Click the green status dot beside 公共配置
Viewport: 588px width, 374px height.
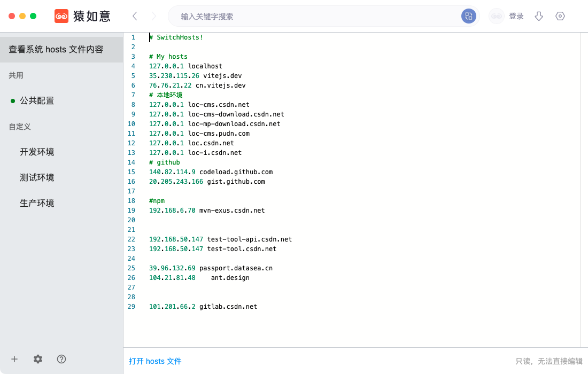[13, 101]
